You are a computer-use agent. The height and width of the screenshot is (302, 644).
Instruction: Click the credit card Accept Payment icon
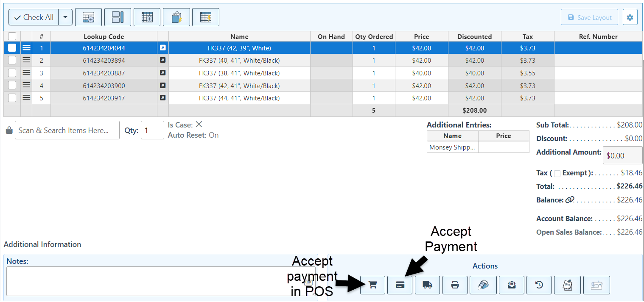tap(400, 285)
